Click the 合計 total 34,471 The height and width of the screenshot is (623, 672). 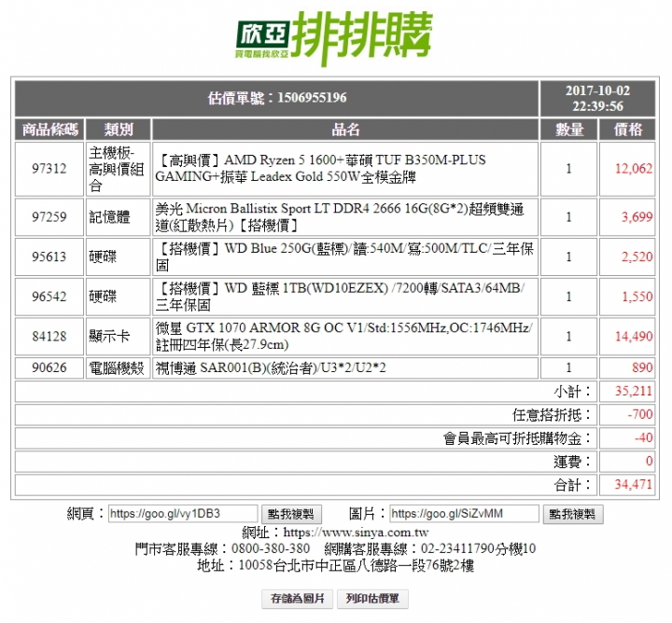tap(634, 485)
